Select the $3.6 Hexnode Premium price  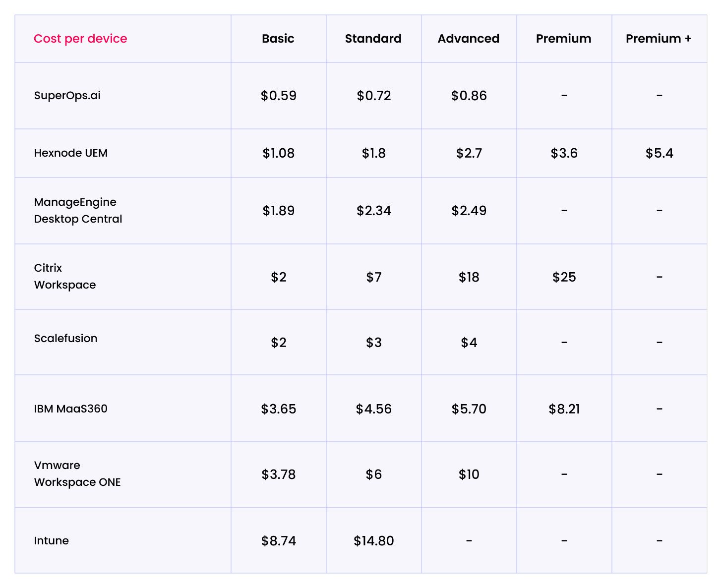[x=564, y=153]
